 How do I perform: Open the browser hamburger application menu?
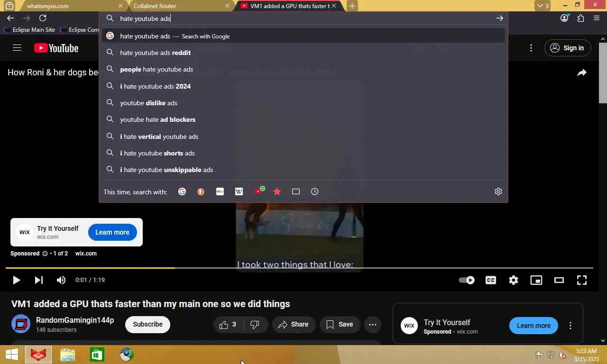click(597, 18)
